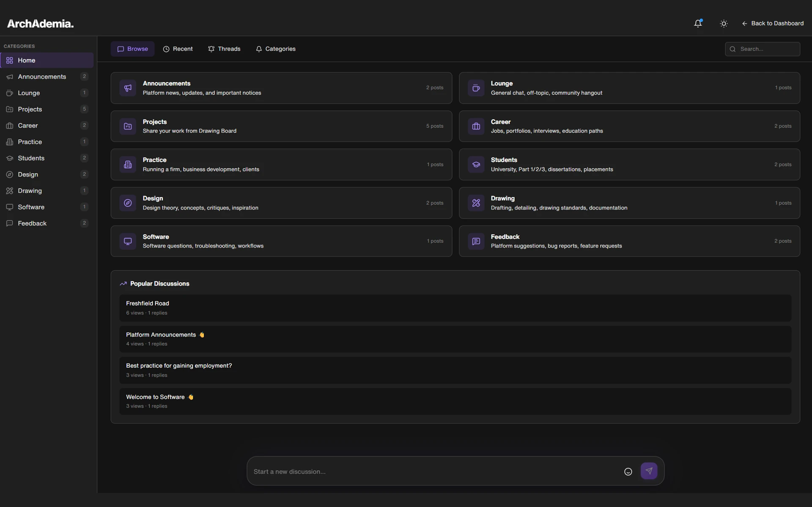Click the Design compass card icon

pos(128,203)
